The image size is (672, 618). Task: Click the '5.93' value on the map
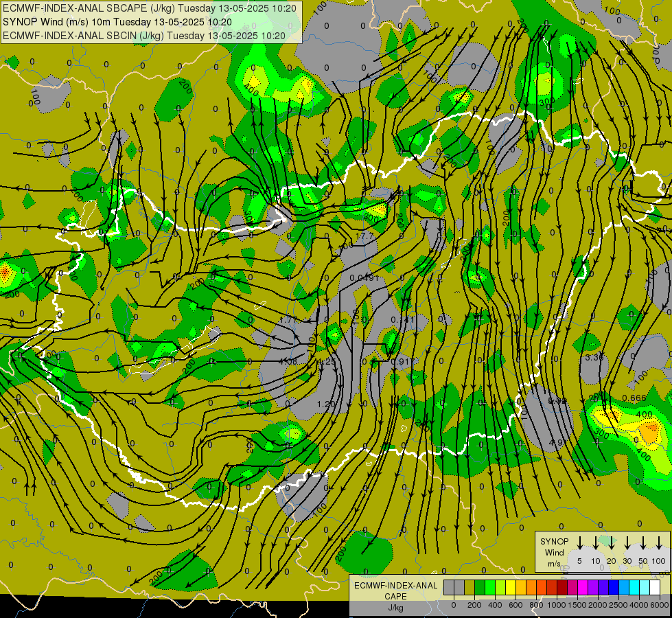pos(557,401)
